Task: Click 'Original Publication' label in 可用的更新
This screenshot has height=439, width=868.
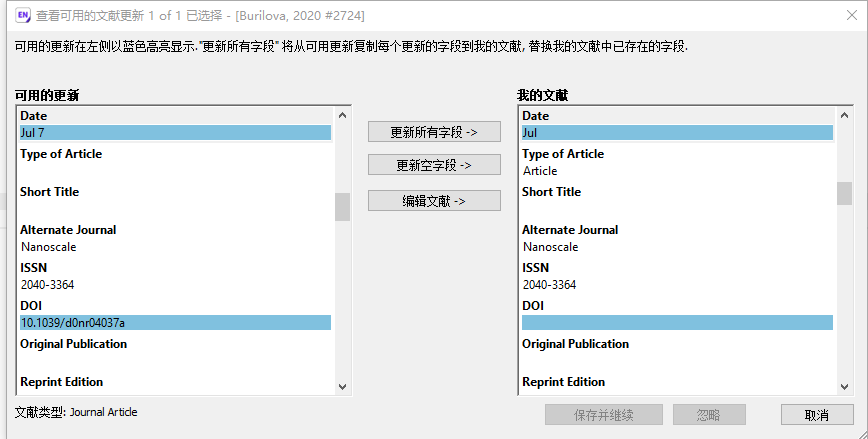Action: point(74,344)
